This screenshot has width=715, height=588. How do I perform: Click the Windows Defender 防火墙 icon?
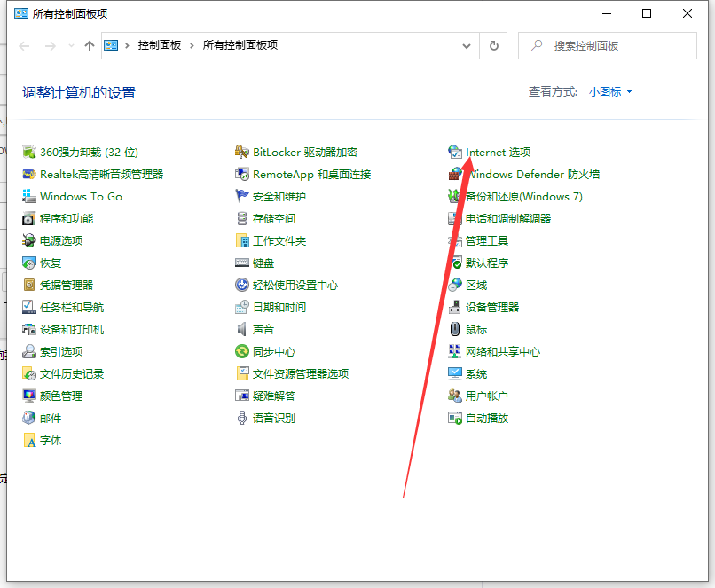(x=455, y=175)
